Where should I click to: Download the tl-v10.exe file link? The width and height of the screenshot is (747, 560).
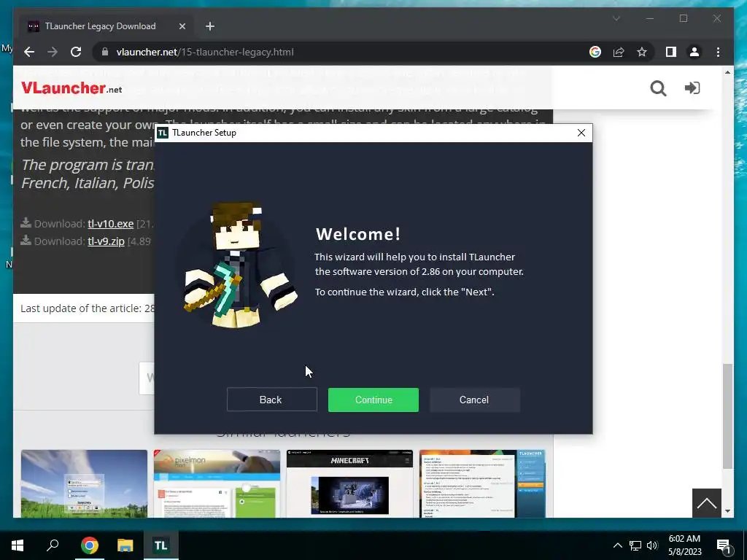[x=111, y=224]
